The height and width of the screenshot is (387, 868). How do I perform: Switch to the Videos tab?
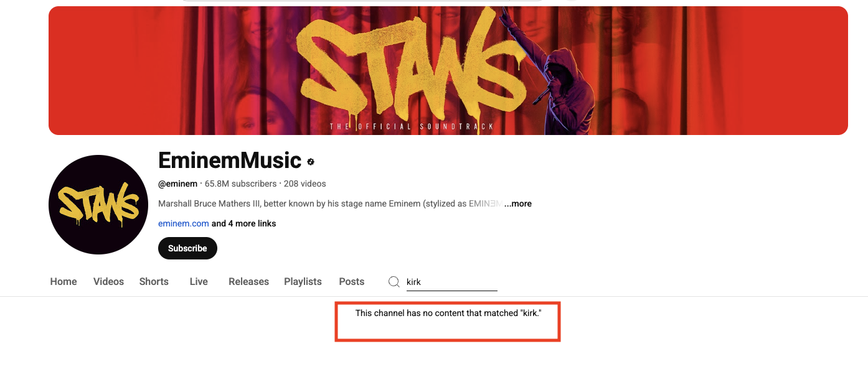point(109,282)
